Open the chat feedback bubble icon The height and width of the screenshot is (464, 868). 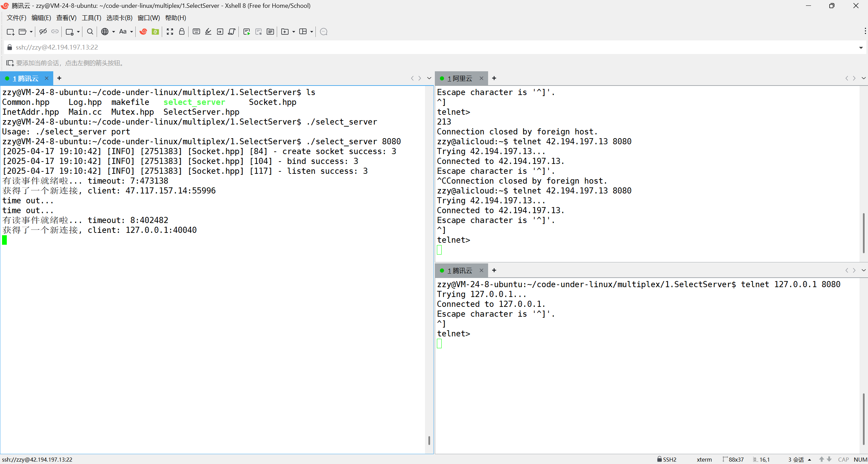pos(324,32)
